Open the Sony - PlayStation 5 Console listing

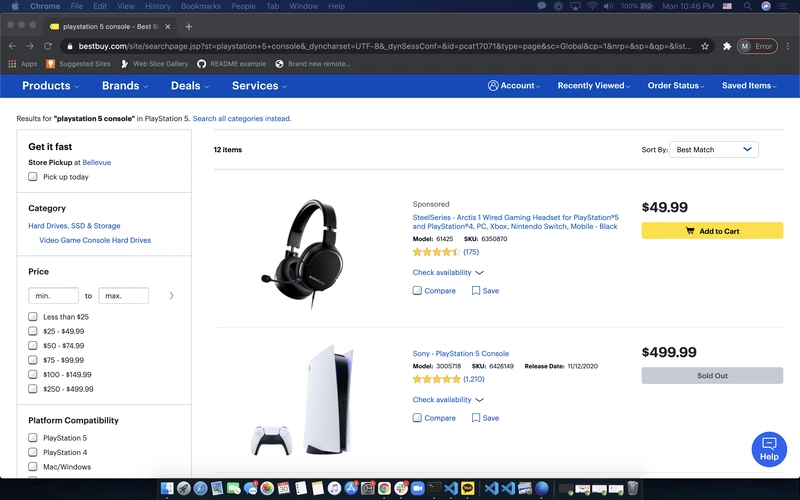[x=460, y=353]
